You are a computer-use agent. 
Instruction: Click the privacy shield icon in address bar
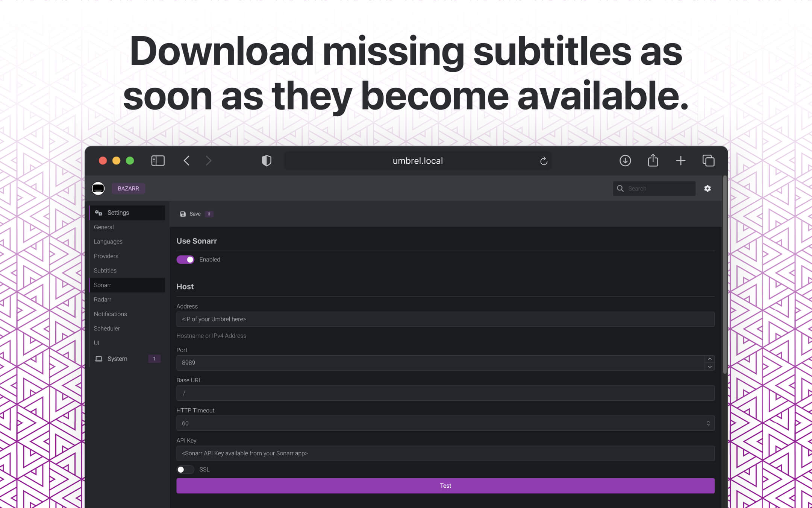(266, 160)
